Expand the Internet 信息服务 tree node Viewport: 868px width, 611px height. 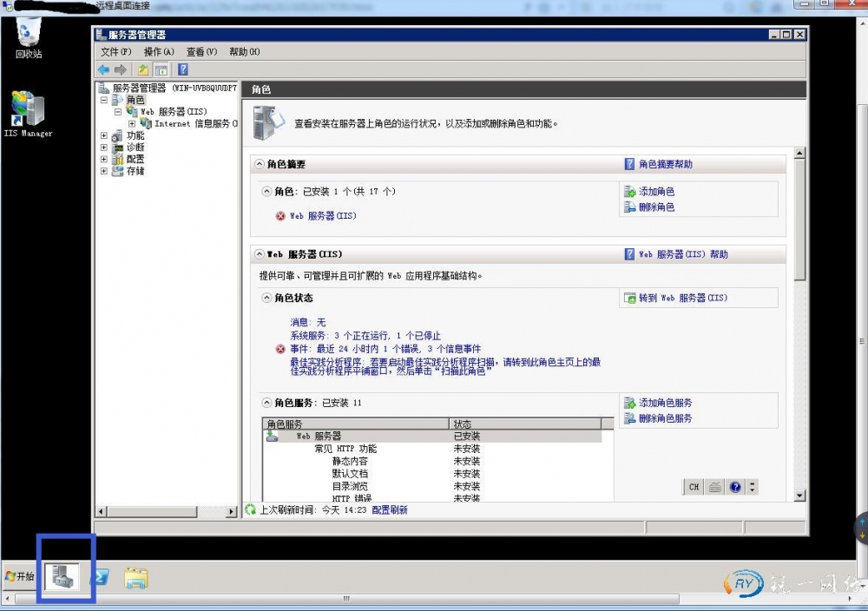[x=132, y=124]
